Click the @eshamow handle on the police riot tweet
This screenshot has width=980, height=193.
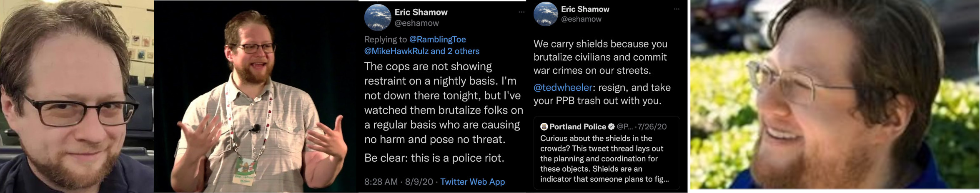(416, 23)
